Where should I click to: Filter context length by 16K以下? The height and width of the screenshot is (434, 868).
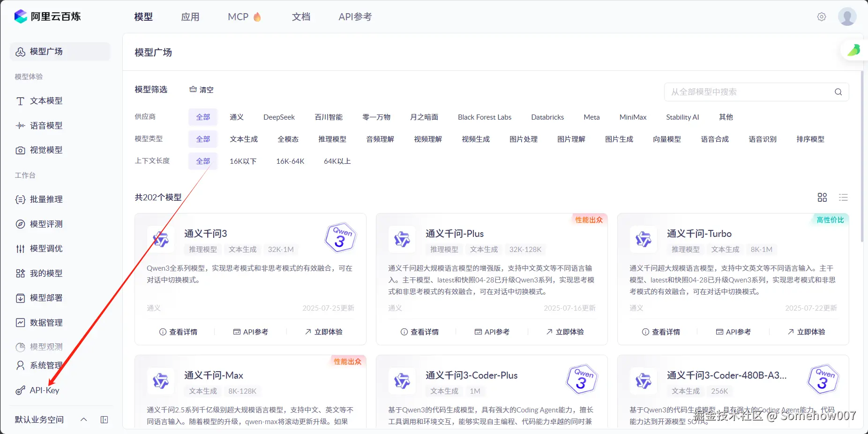243,161
